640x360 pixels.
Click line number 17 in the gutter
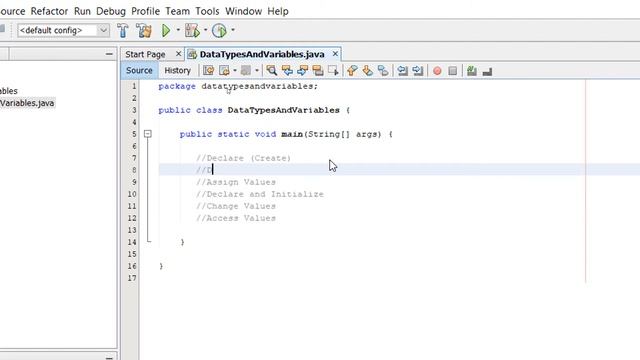(x=131, y=278)
